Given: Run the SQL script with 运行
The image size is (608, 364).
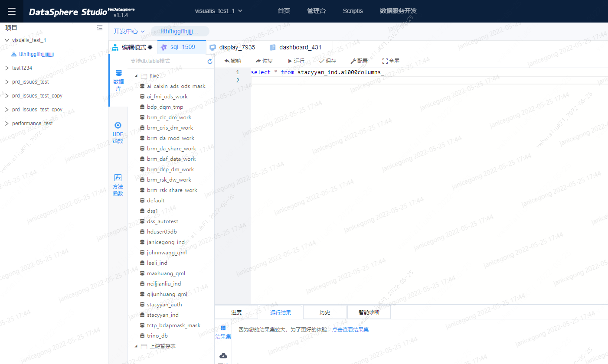Looking at the screenshot, I should 296,61.
